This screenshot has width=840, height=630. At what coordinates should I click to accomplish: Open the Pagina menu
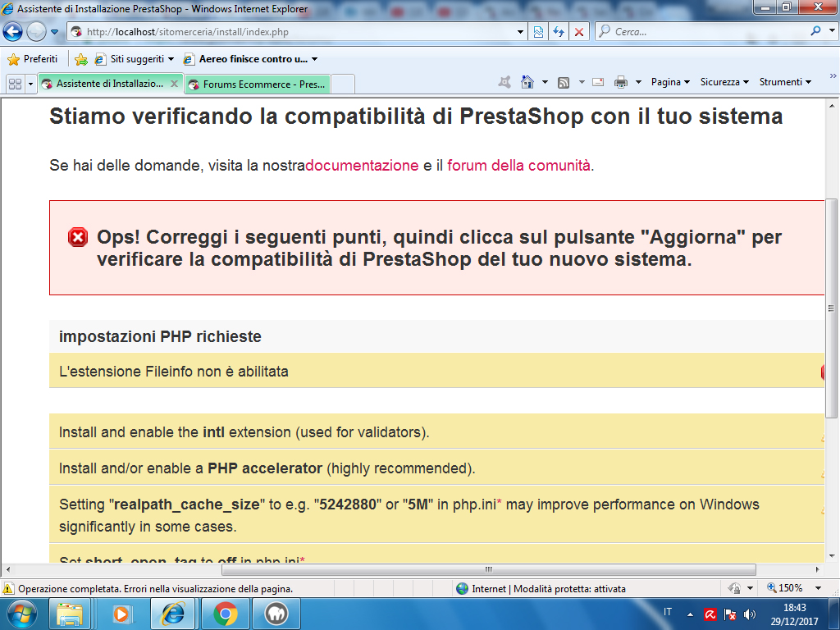click(670, 82)
